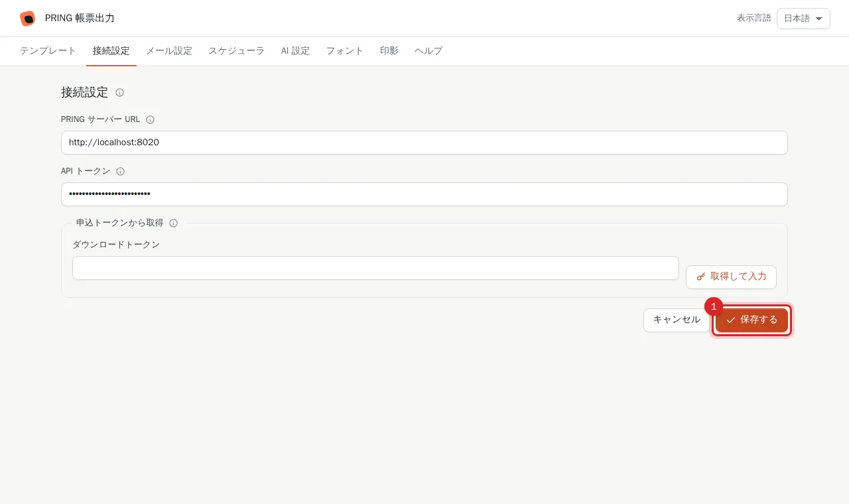
Task: Select the 印影 tab
Action: point(389,51)
